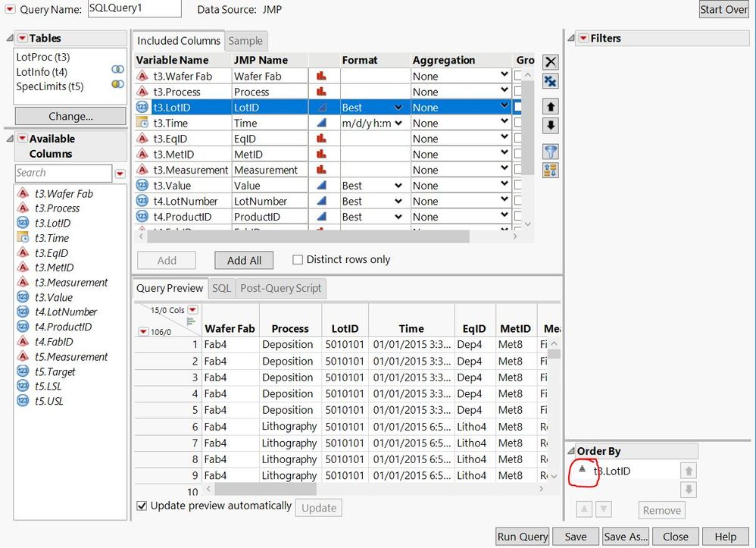Switch to the SQL tab
This screenshot has height=548, width=756.
[x=221, y=288]
